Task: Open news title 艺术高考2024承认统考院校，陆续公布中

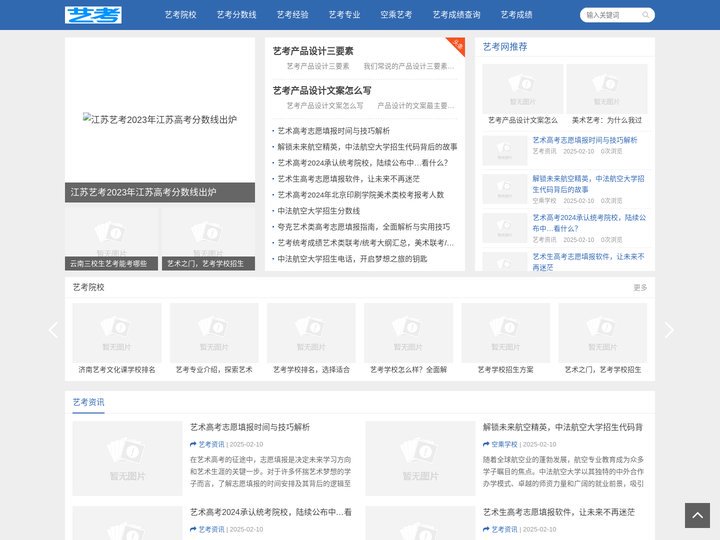Action: click(x=271, y=512)
